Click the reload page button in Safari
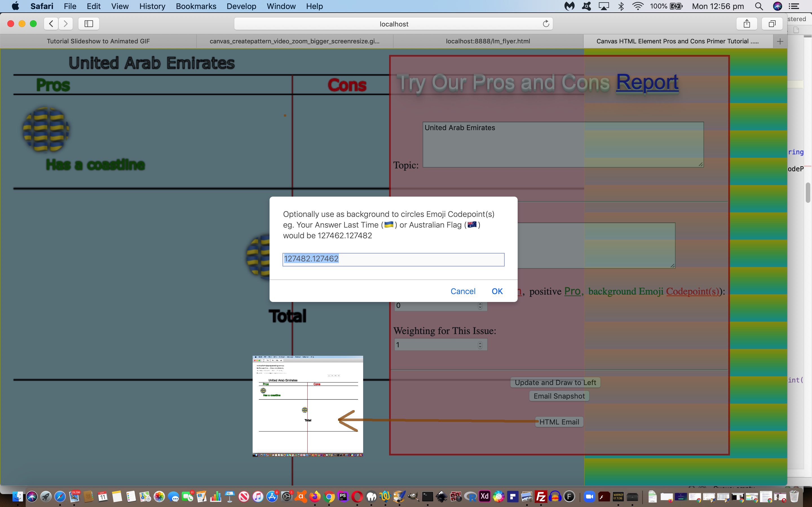The image size is (812, 507). [x=546, y=23]
